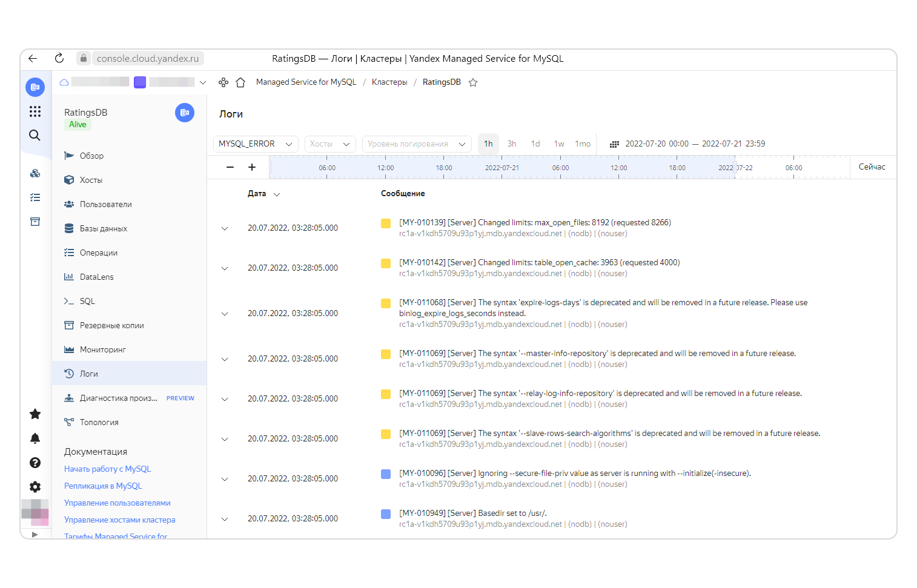Image resolution: width=917 pixels, height=588 pixels.
Task: Open the search magnifier in left rail
Action: pos(35,135)
